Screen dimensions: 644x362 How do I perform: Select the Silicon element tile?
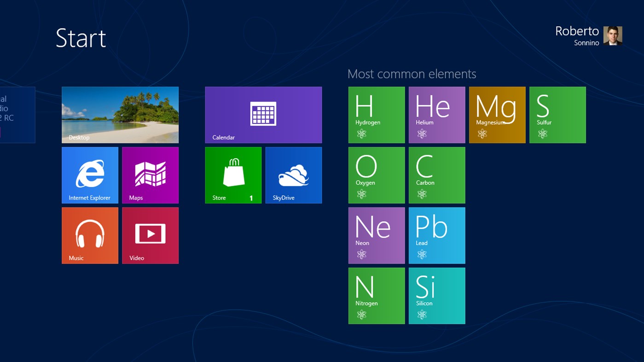pos(436,295)
